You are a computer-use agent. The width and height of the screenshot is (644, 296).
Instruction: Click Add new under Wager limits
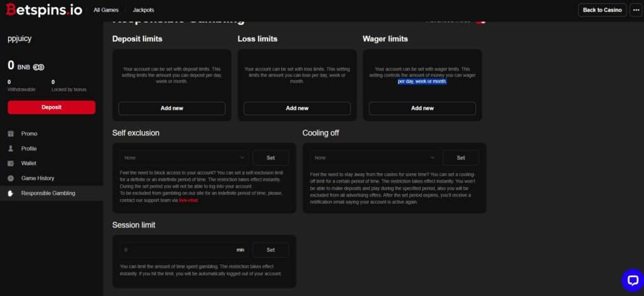coord(422,108)
